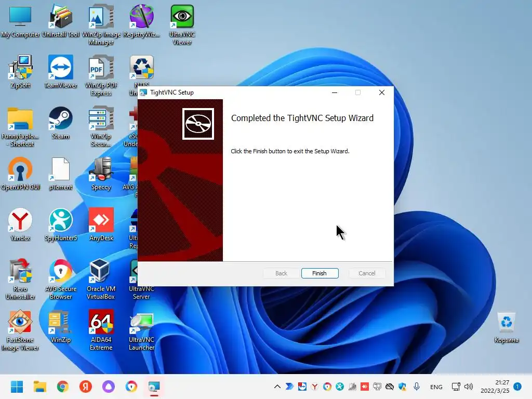
Task: Open My Computer desktop icon
Action: 20,21
